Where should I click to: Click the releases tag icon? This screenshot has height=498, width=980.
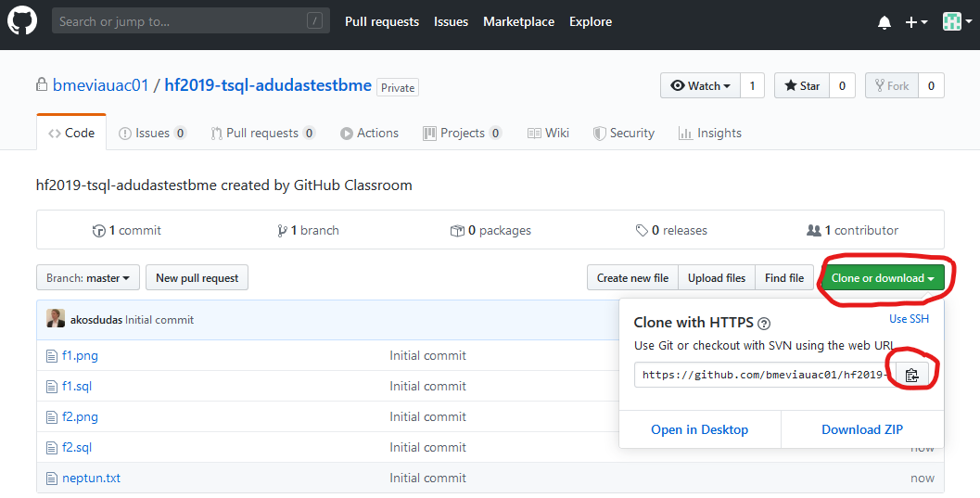coord(642,231)
